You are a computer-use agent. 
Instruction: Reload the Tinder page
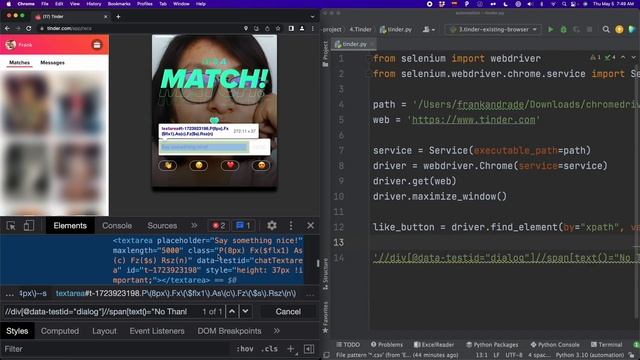point(29,28)
